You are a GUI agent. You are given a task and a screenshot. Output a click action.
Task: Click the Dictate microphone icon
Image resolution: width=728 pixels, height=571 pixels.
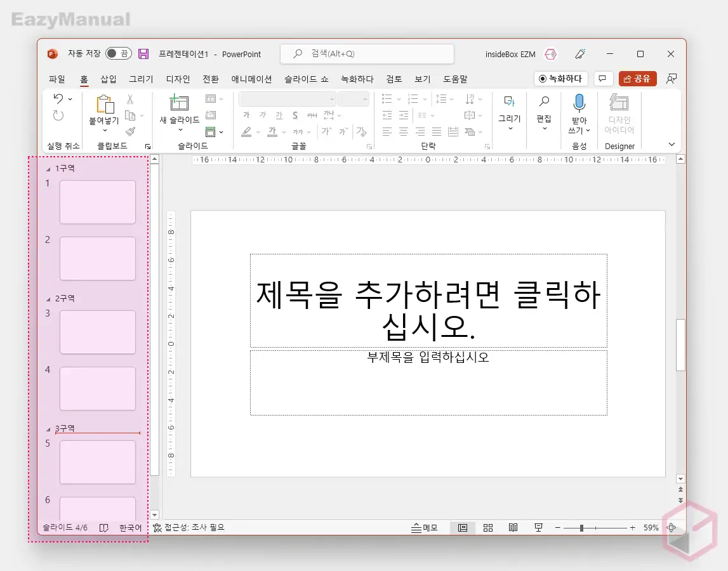pyautogui.click(x=579, y=103)
